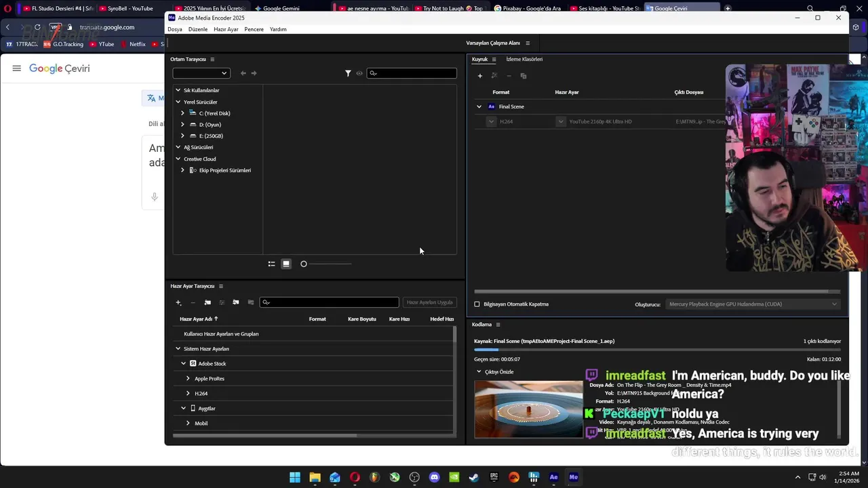Collapse the Creative Cloud section
Screen dimensions: 868x488
[178, 159]
